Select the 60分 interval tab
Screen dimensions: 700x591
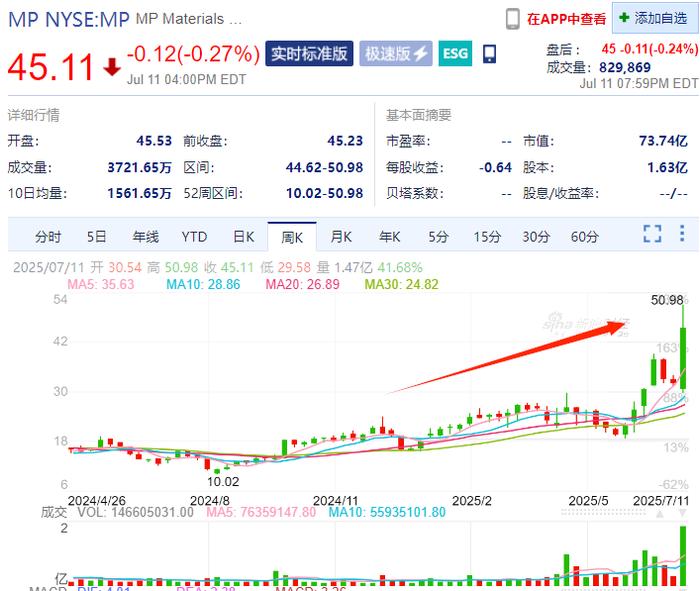tap(584, 237)
